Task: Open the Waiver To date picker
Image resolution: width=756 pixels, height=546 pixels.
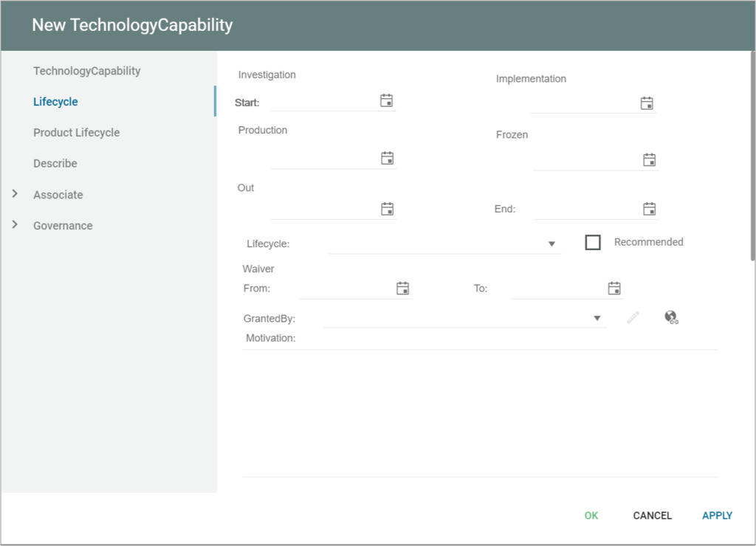Action: (x=614, y=288)
